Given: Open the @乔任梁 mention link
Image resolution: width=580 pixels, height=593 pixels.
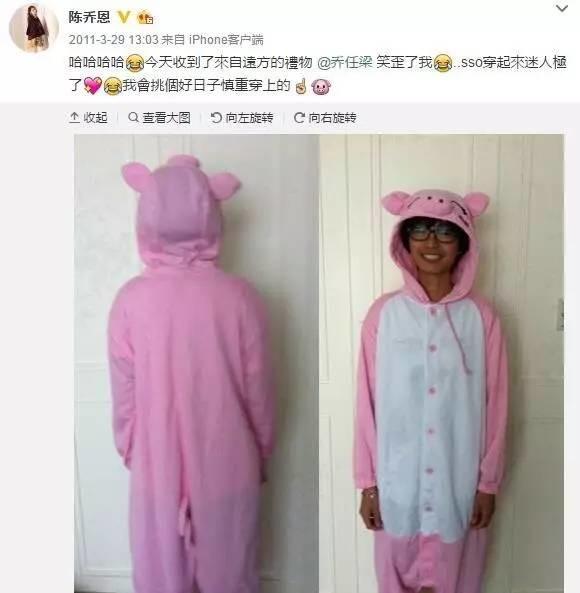Looking at the screenshot, I should [345, 62].
